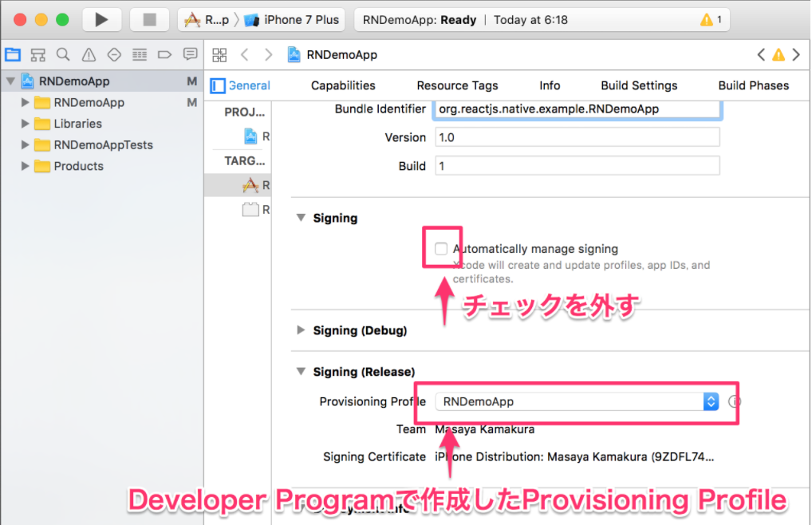Collapse the Signing (Release) section
Screen dimensions: 812x525
pyautogui.click(x=301, y=372)
